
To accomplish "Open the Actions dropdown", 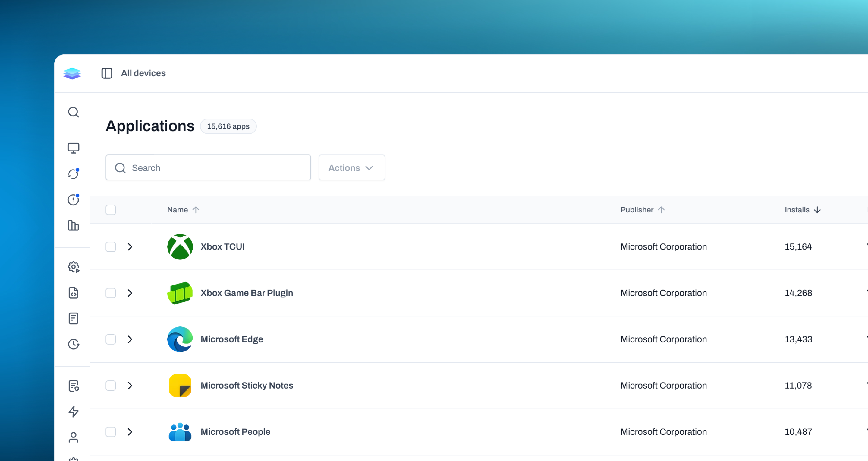I will pyautogui.click(x=352, y=168).
